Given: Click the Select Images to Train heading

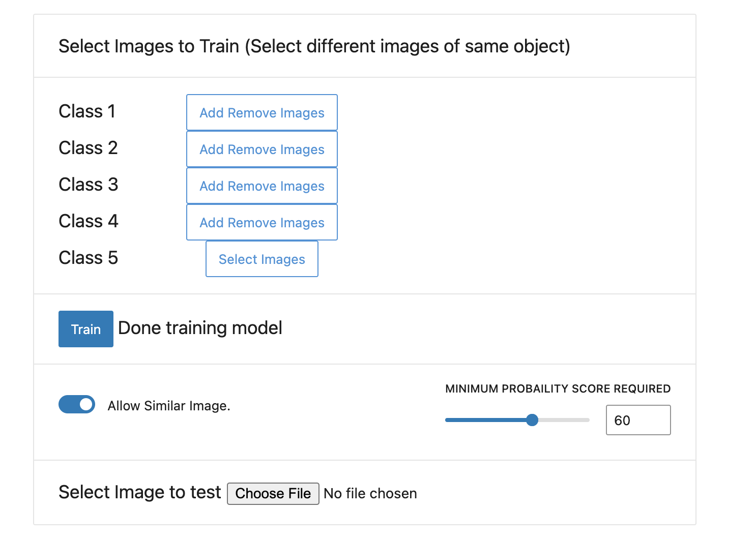Looking at the screenshot, I should click(314, 46).
